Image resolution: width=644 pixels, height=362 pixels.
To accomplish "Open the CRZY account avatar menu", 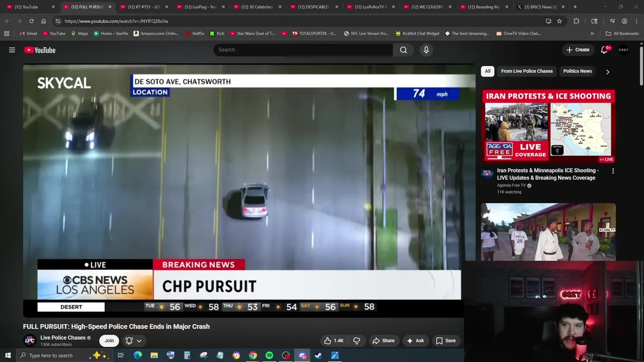I will point(624,50).
